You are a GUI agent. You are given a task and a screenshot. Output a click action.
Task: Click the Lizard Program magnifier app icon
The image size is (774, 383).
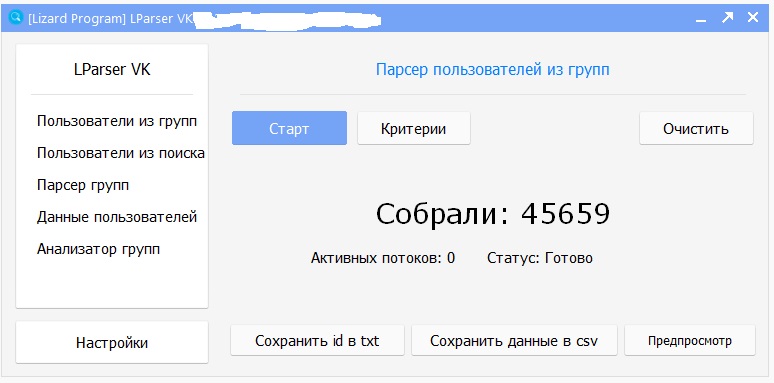click(x=16, y=17)
